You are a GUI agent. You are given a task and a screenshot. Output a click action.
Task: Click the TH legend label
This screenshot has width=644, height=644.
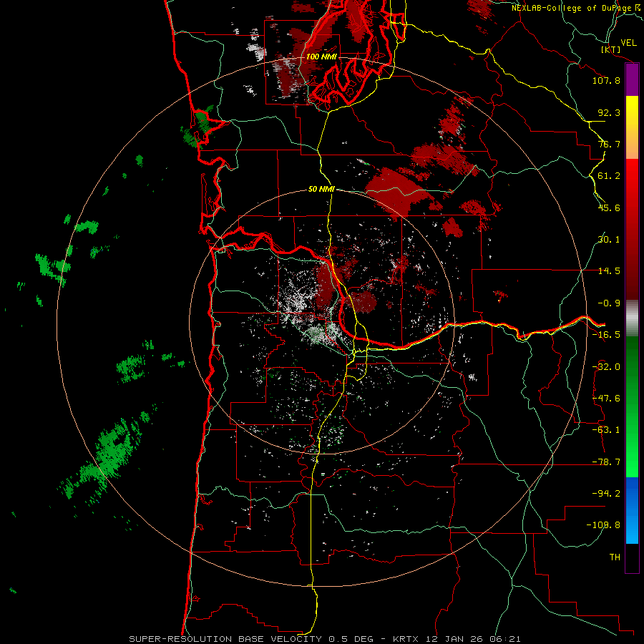click(x=615, y=557)
